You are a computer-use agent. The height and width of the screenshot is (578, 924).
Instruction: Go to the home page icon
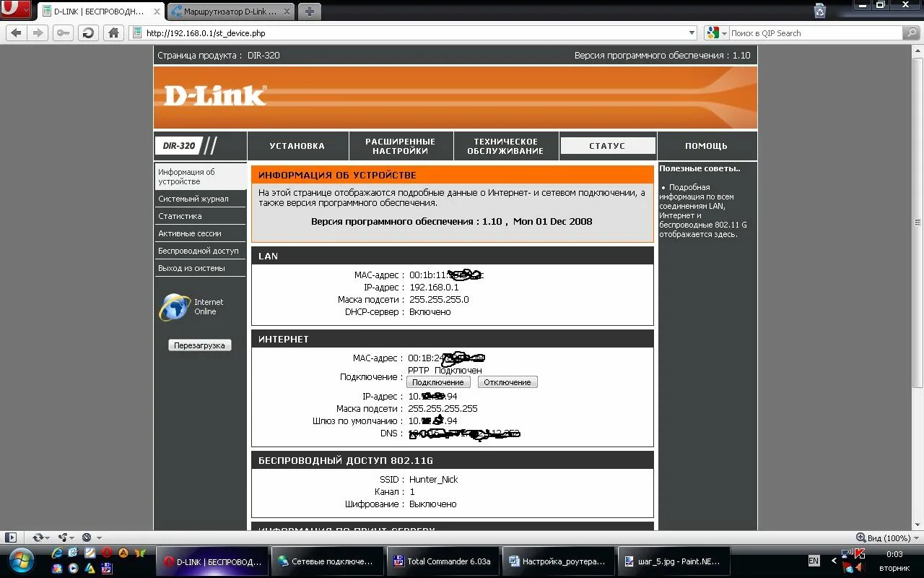113,33
